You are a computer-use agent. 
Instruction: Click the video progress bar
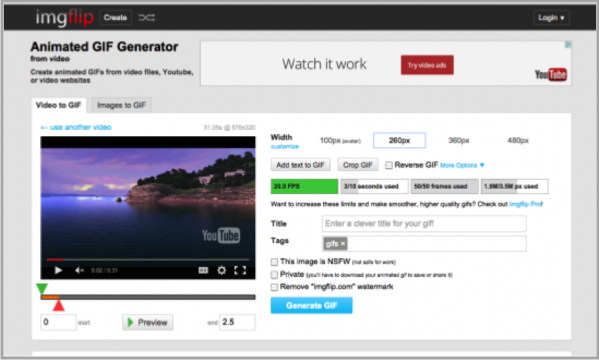click(x=148, y=259)
